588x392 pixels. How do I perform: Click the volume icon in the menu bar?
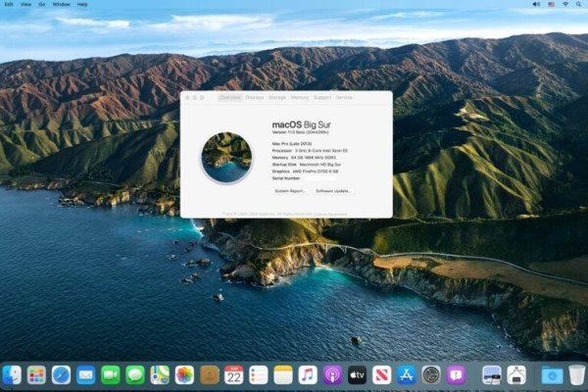(537, 4)
